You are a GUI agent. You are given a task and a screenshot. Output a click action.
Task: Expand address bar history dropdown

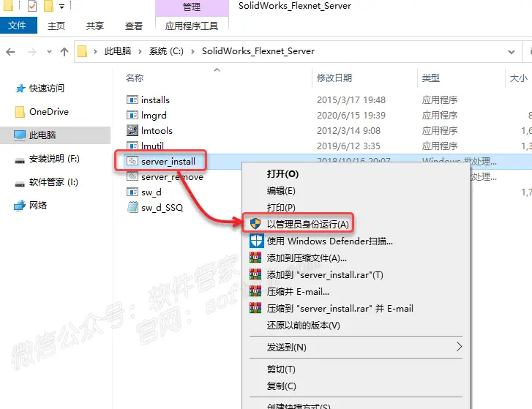tap(512, 52)
